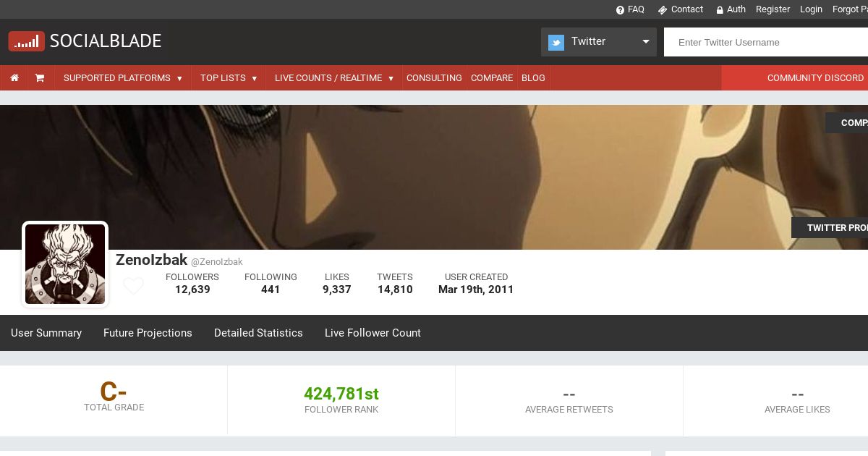Click the Auth padlock icon

[x=720, y=10]
